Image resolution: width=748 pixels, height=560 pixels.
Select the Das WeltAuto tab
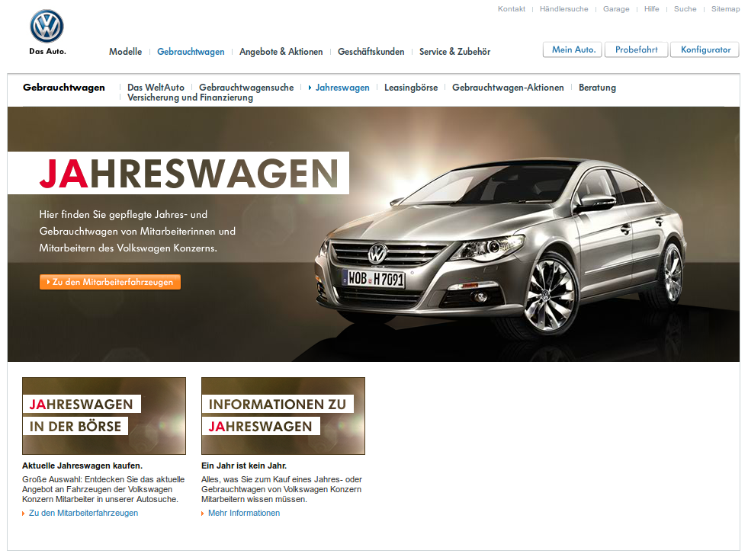[x=156, y=87]
